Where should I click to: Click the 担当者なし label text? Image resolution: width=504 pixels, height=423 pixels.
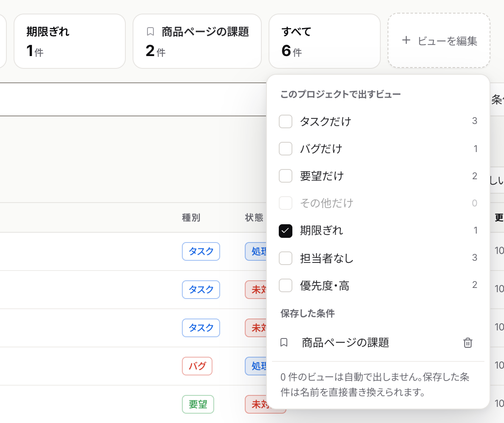coord(326,258)
